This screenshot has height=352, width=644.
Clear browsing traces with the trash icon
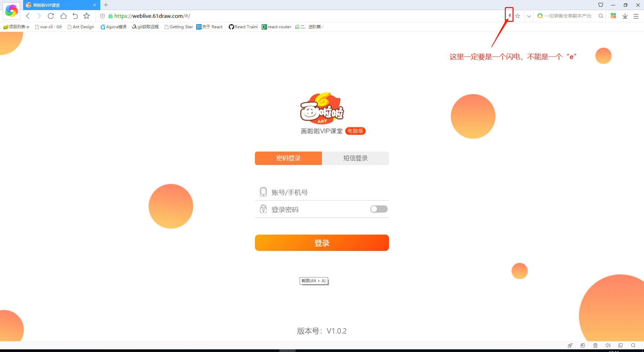click(595, 345)
